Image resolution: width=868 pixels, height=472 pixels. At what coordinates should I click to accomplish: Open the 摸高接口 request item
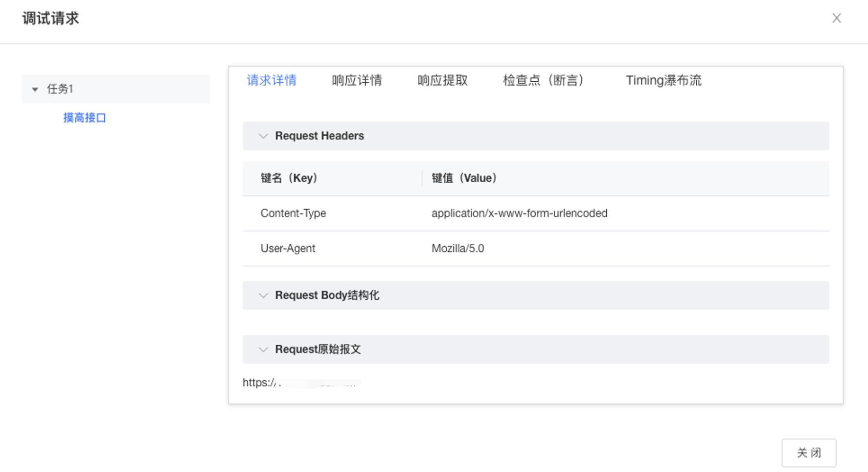[x=85, y=118]
